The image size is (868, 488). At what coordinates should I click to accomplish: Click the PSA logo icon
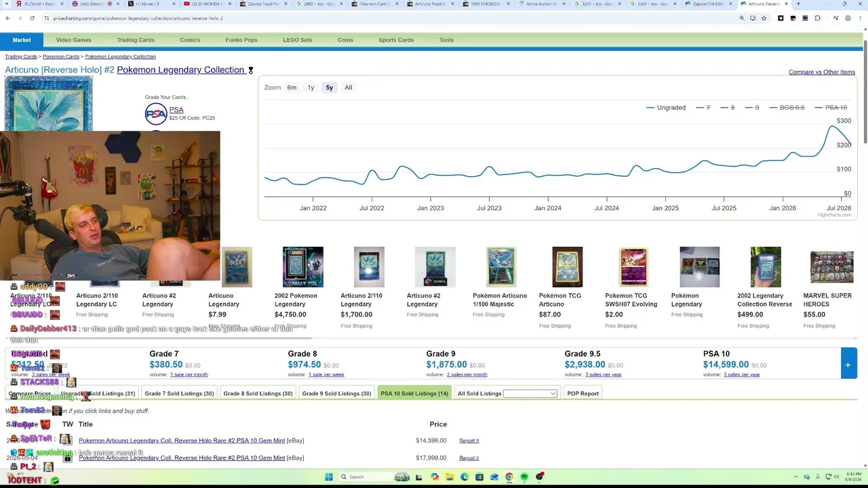coord(156,114)
